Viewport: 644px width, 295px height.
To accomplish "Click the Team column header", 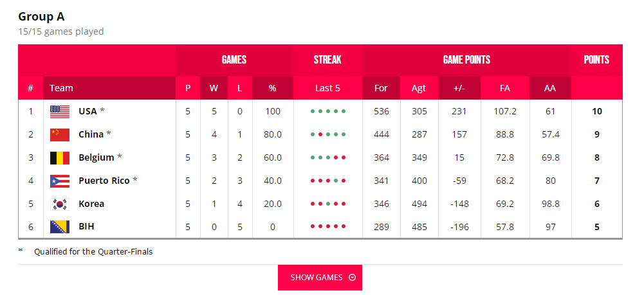I will [61, 88].
